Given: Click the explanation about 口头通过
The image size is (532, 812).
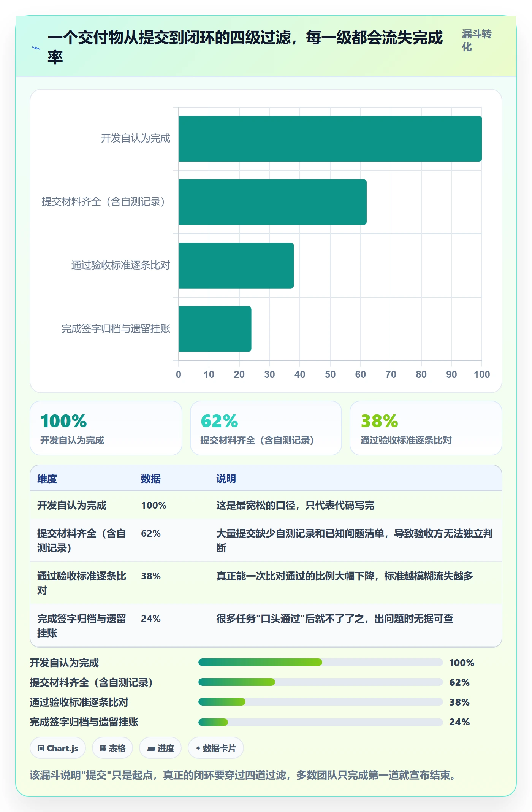Looking at the screenshot, I should [335, 619].
